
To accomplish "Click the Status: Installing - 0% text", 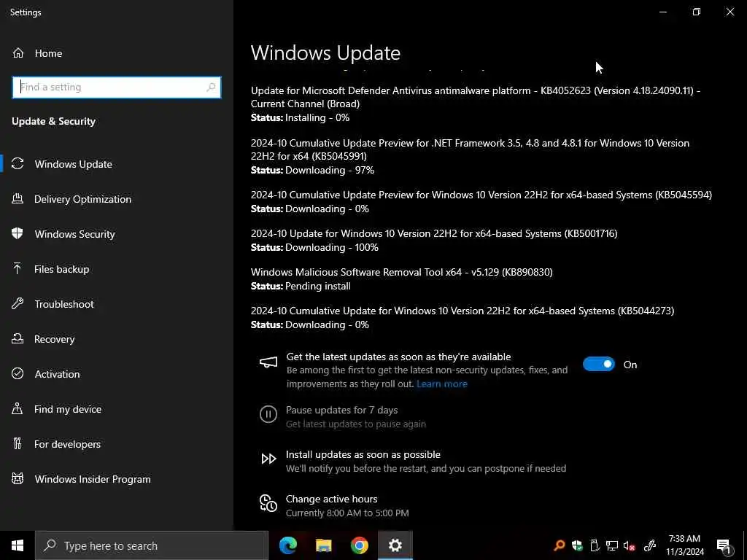I will tap(300, 117).
